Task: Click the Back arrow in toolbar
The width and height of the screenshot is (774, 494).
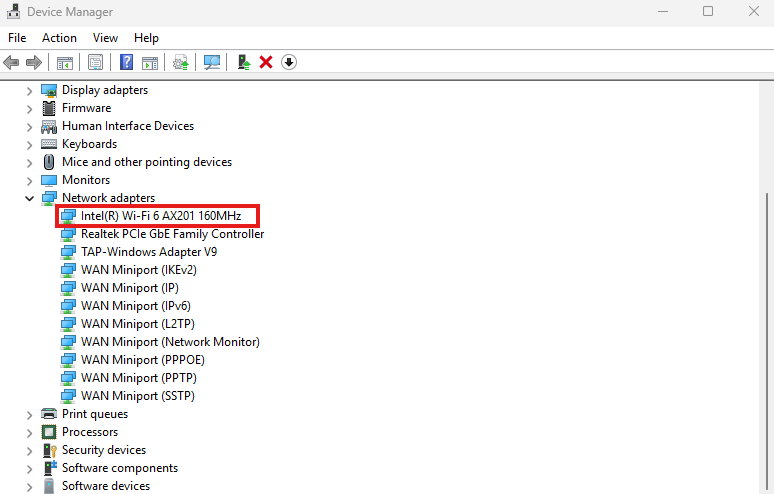Action: [12, 62]
